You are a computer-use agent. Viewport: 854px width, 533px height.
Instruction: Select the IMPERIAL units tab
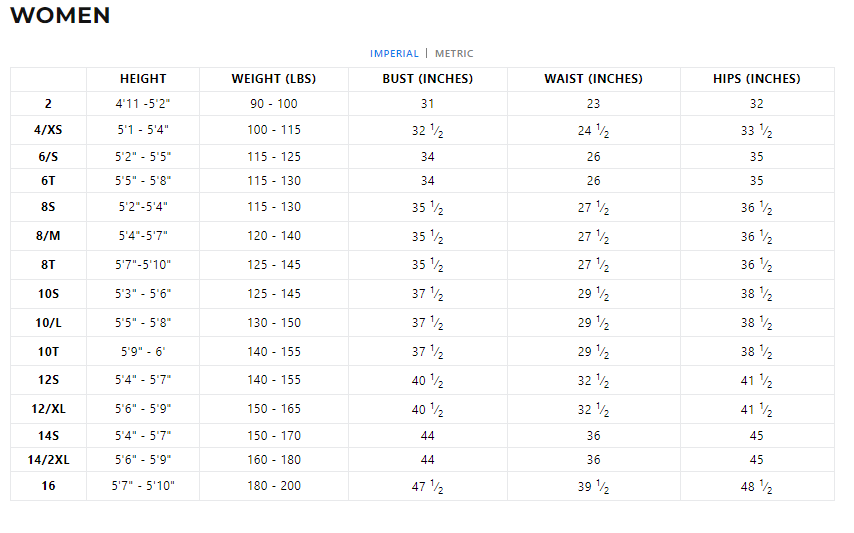click(x=394, y=54)
